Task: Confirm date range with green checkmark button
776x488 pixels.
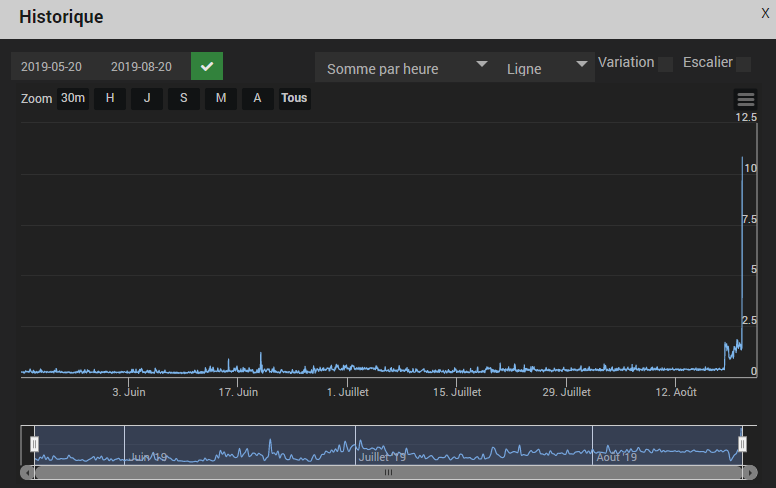Action: click(x=207, y=66)
